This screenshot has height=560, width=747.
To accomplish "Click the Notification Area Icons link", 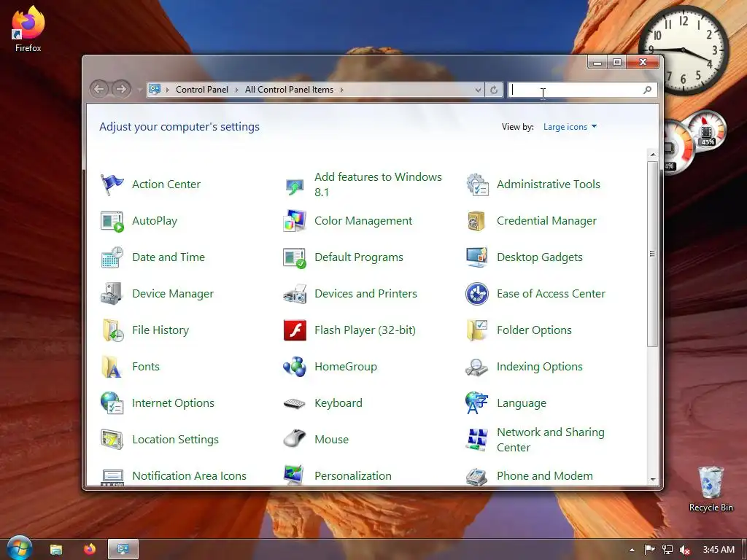I will point(189,475).
